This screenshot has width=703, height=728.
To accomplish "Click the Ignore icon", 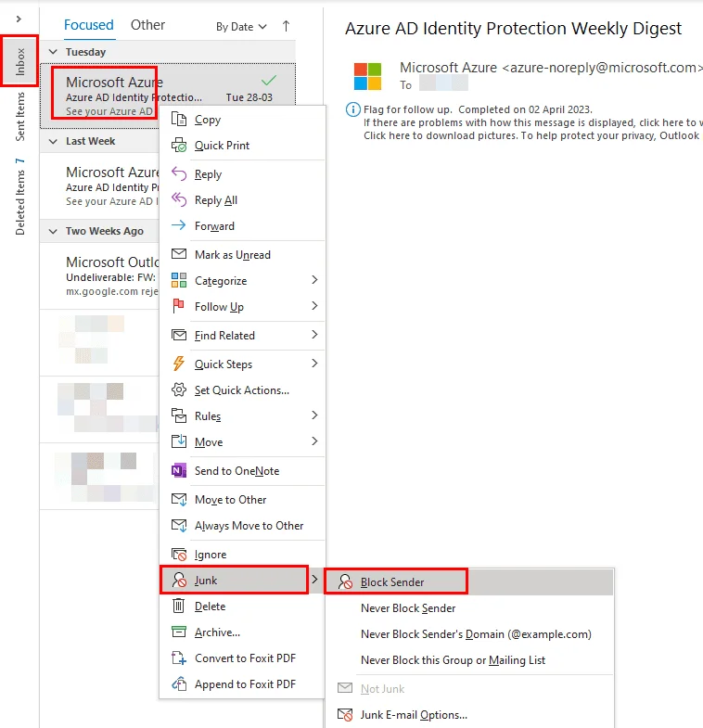I will coord(179,554).
